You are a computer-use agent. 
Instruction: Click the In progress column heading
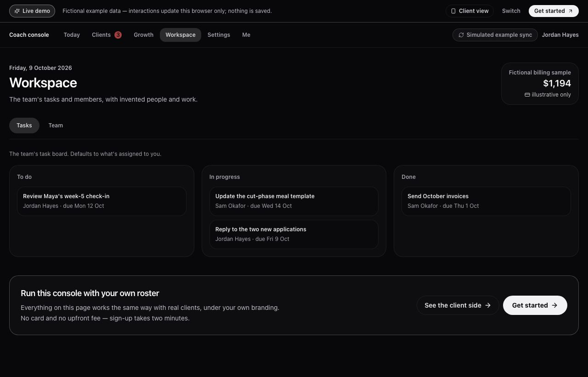coord(225,177)
